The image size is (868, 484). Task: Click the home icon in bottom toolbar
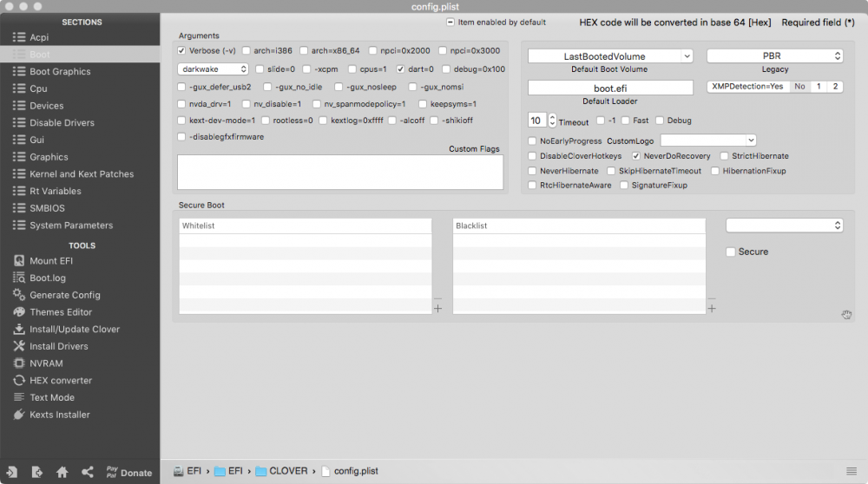pyautogui.click(x=62, y=472)
